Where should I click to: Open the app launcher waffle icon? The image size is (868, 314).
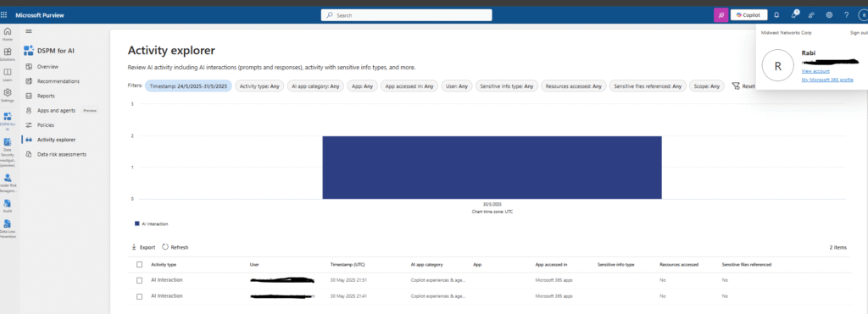coord(4,15)
